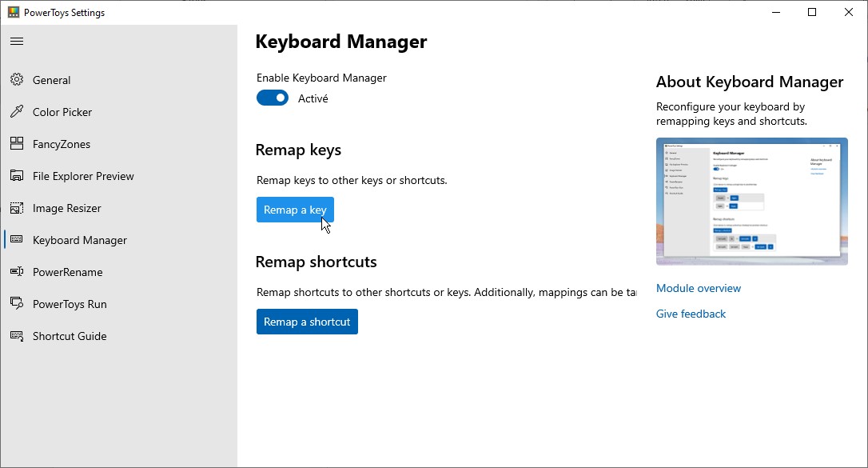
Task: Click the General gear icon in sidebar
Action: click(x=17, y=80)
